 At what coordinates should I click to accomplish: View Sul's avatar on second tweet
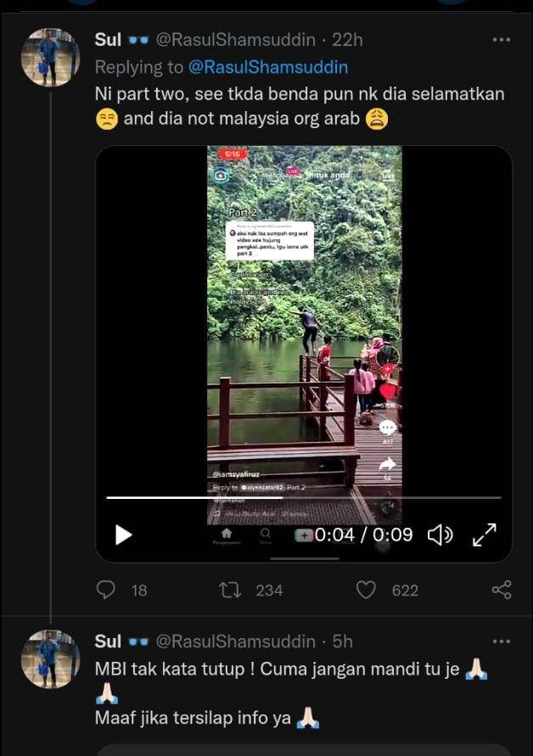point(50,658)
